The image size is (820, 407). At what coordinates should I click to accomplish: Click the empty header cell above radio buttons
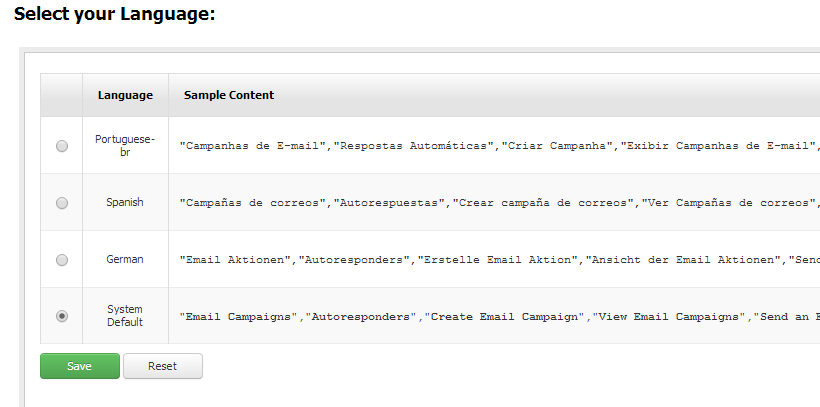click(61, 95)
